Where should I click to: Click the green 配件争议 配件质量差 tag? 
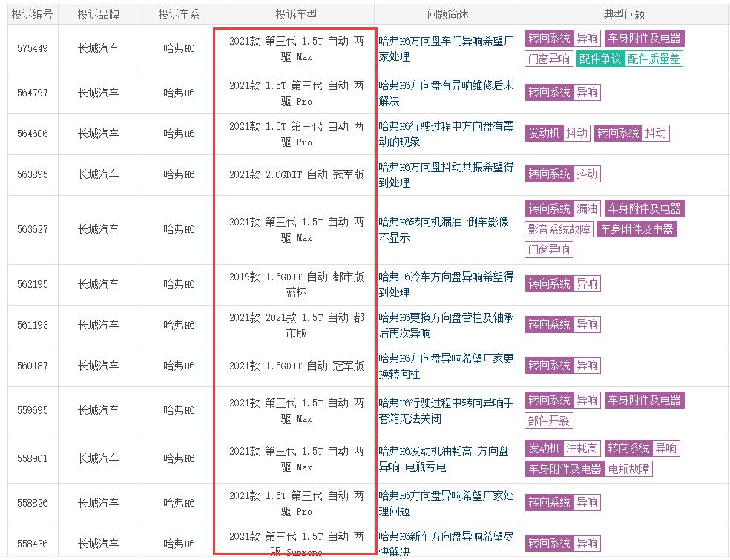pyautogui.click(x=629, y=59)
